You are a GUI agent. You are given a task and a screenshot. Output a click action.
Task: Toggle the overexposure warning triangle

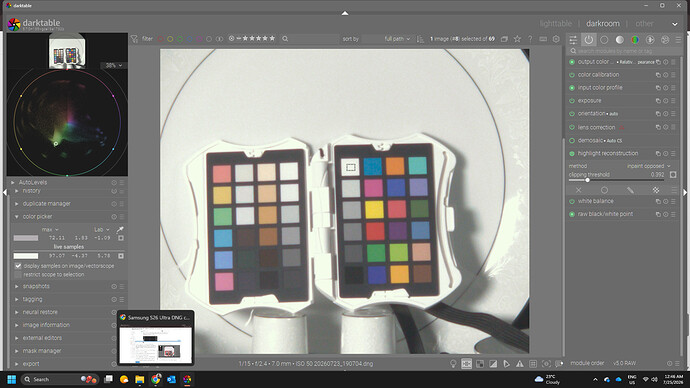(520, 364)
